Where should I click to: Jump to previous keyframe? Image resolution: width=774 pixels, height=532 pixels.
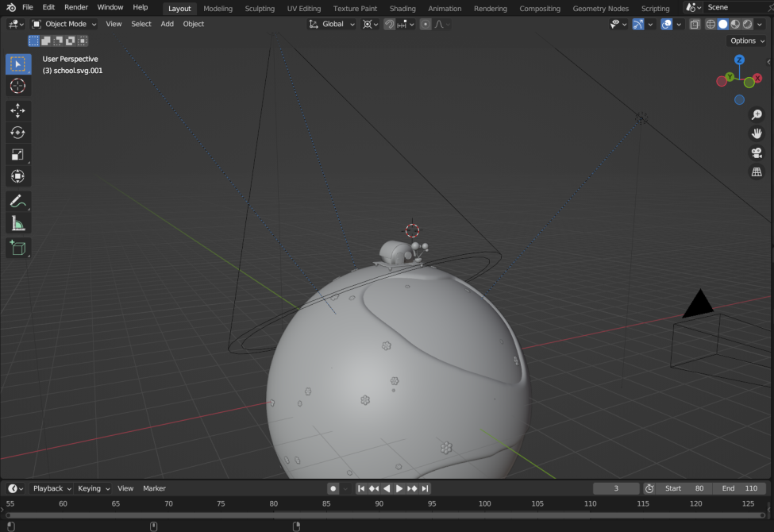(374, 488)
